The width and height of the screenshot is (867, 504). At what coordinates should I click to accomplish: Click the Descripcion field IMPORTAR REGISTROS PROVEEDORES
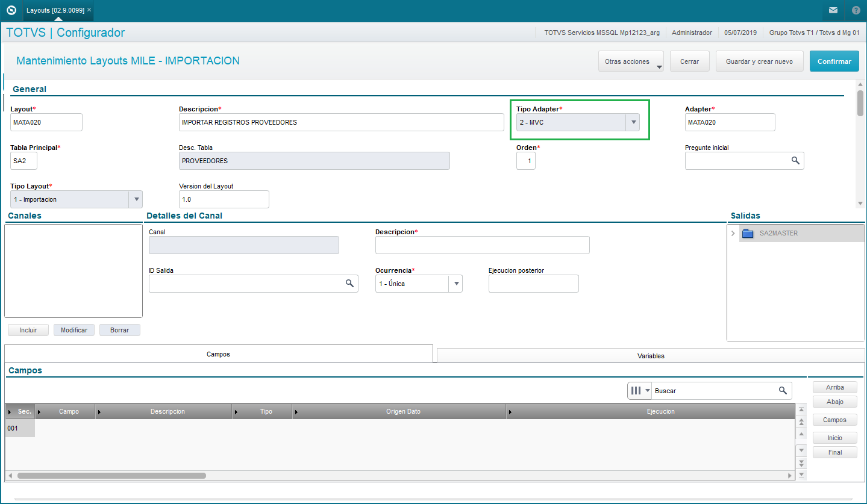(342, 122)
